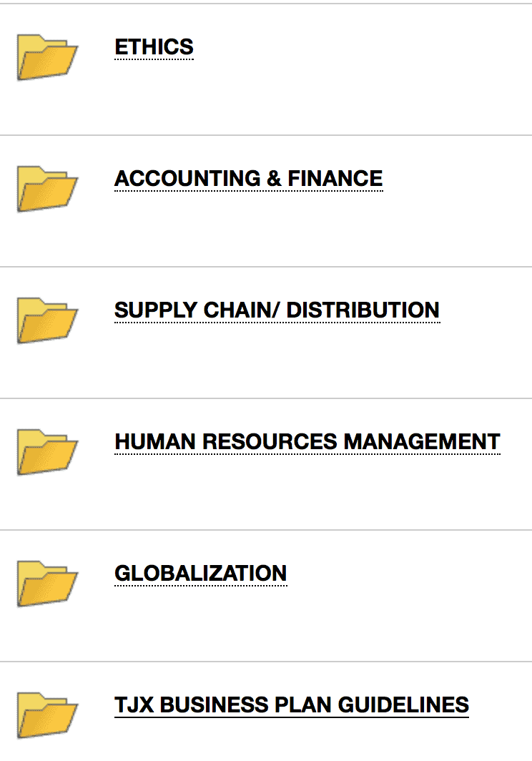This screenshot has height=761, width=532.
Task: Click the folder icon beside ETHICS
Action: 46,58
